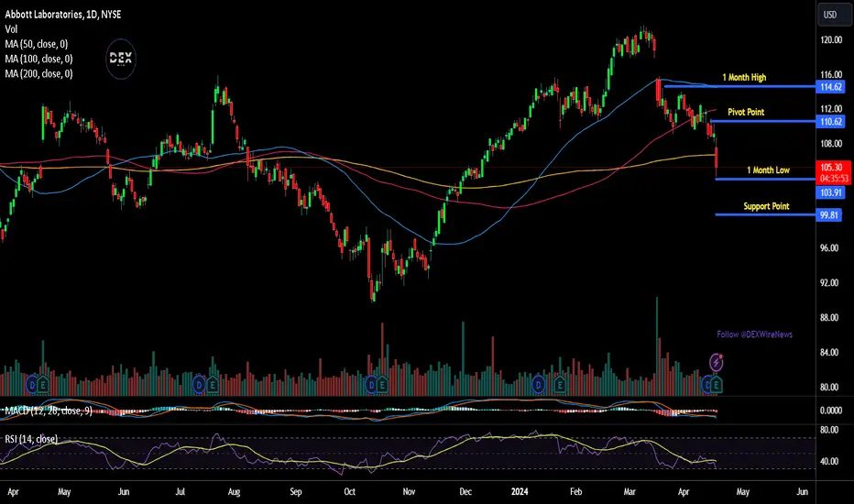Open earnings marker E near October
Image resolution: width=854 pixels, height=504 pixels.
point(382,385)
